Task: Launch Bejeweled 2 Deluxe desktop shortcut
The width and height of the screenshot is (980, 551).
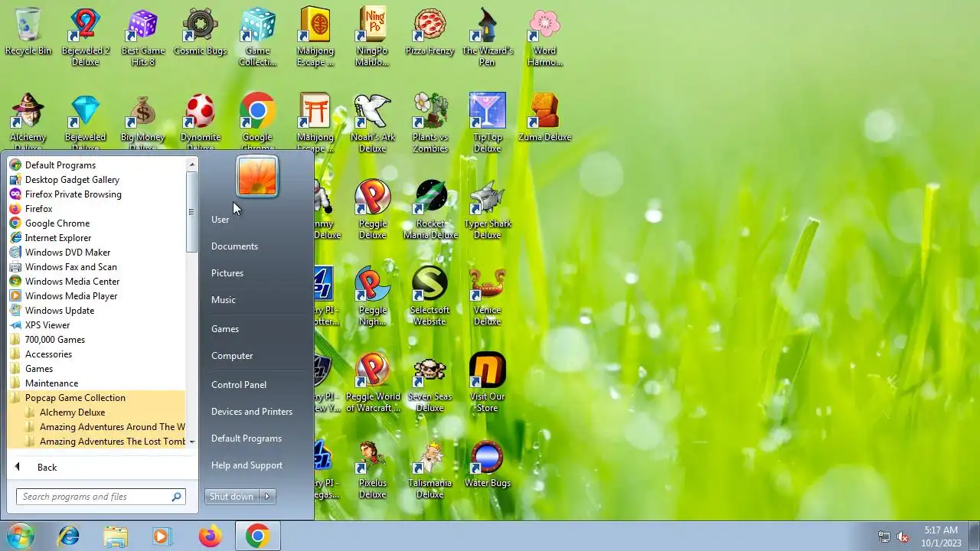Action: click(86, 37)
